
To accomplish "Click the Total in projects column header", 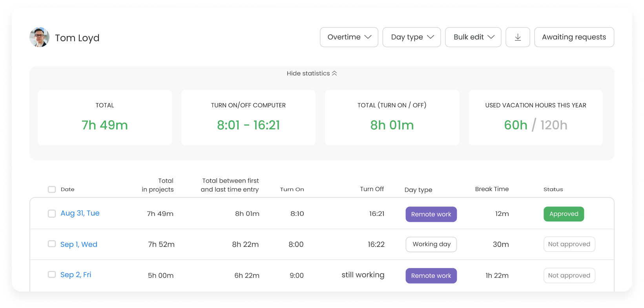I will pos(158,185).
